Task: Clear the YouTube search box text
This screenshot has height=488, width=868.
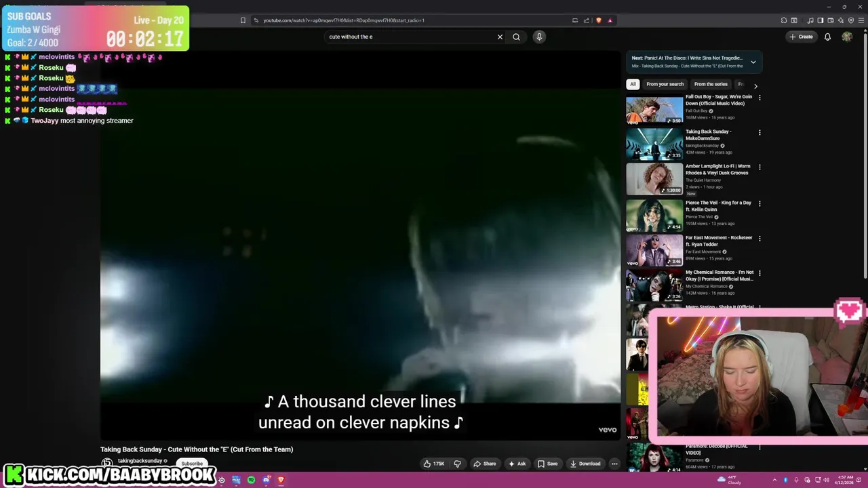Action: tap(500, 37)
